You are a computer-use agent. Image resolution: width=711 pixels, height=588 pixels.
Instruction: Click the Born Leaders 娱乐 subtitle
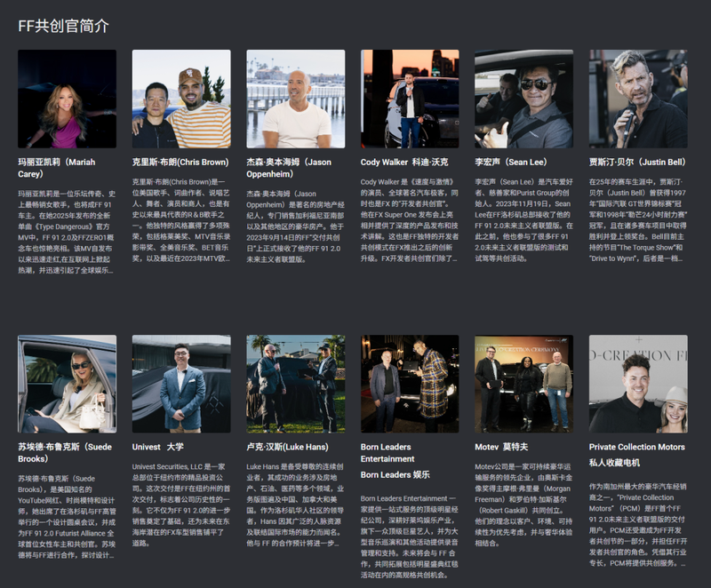point(395,474)
